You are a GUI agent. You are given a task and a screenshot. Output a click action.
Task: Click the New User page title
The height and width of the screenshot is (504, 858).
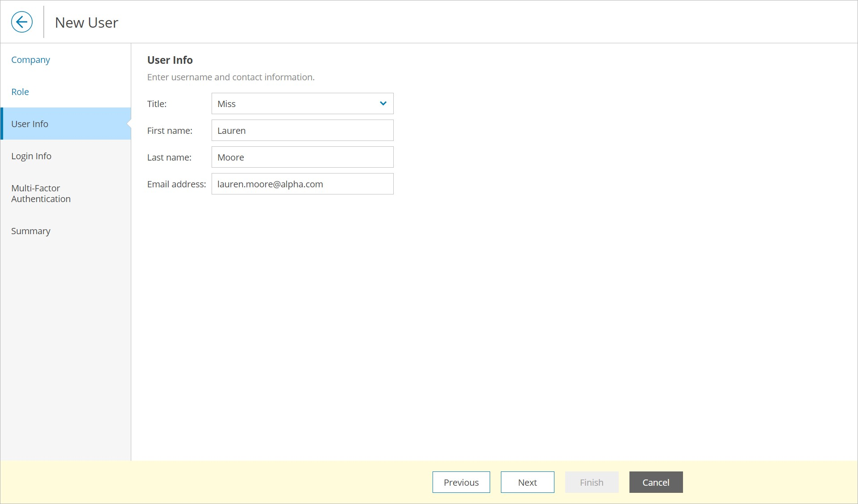tap(87, 23)
